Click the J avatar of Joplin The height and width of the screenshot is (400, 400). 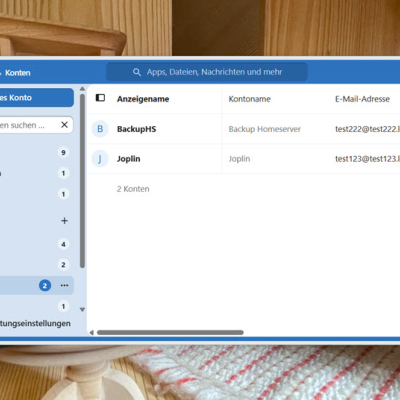[x=100, y=159]
